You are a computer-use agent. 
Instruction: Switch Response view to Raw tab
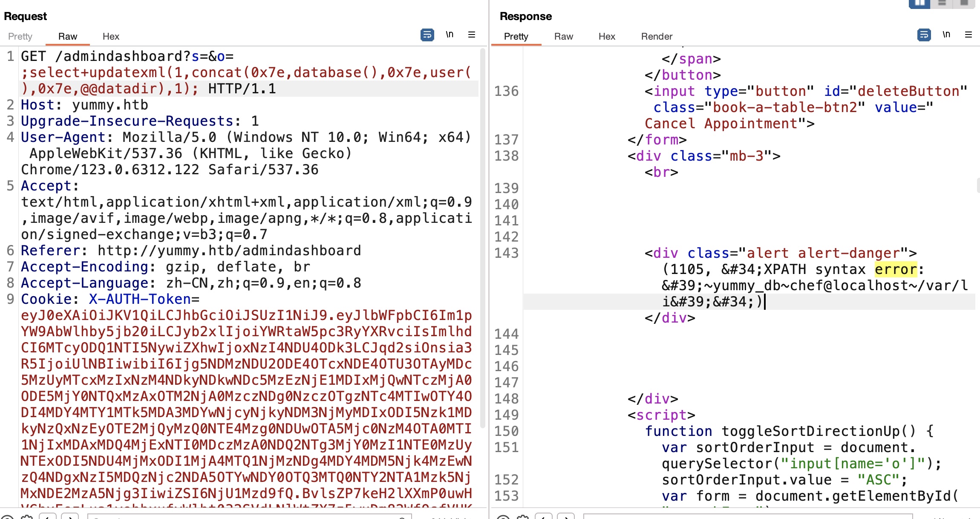[x=563, y=36]
